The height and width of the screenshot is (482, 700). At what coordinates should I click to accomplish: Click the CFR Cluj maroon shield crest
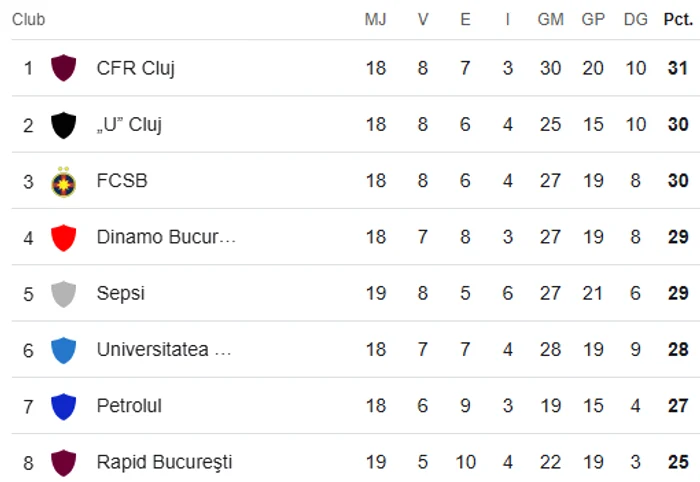[63, 68]
